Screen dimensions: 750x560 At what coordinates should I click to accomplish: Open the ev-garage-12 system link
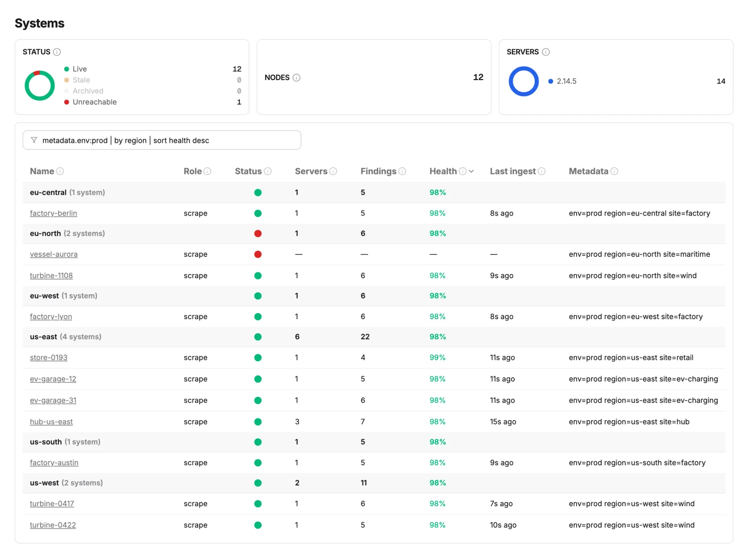coord(53,379)
